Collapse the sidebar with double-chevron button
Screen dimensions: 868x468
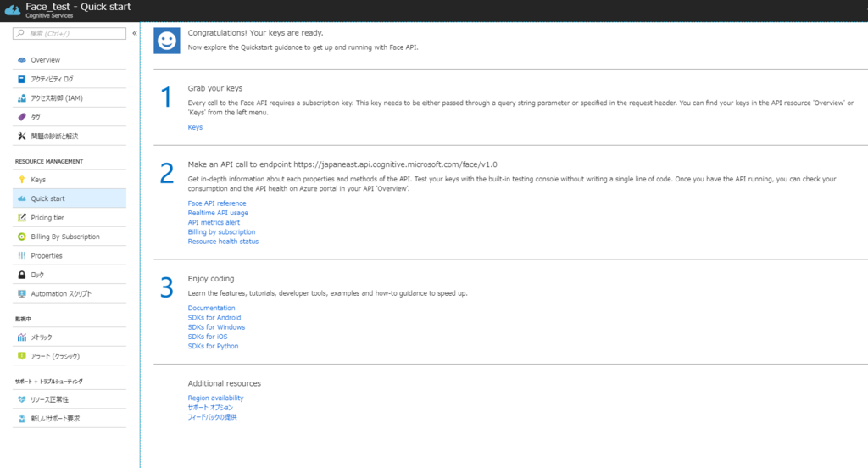coord(135,33)
